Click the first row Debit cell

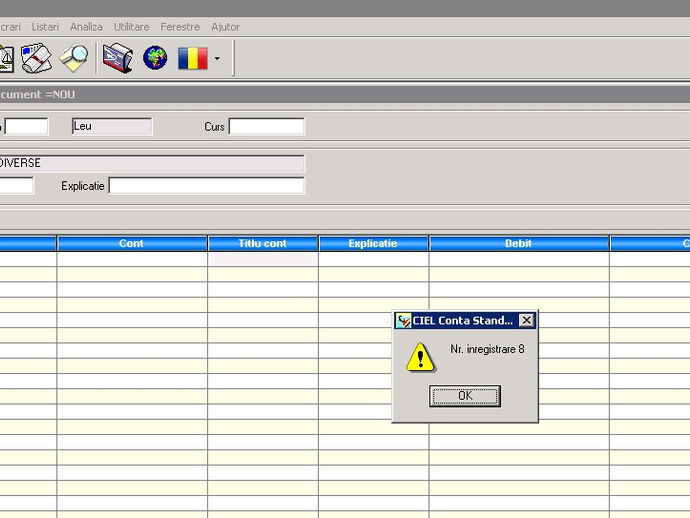519,259
